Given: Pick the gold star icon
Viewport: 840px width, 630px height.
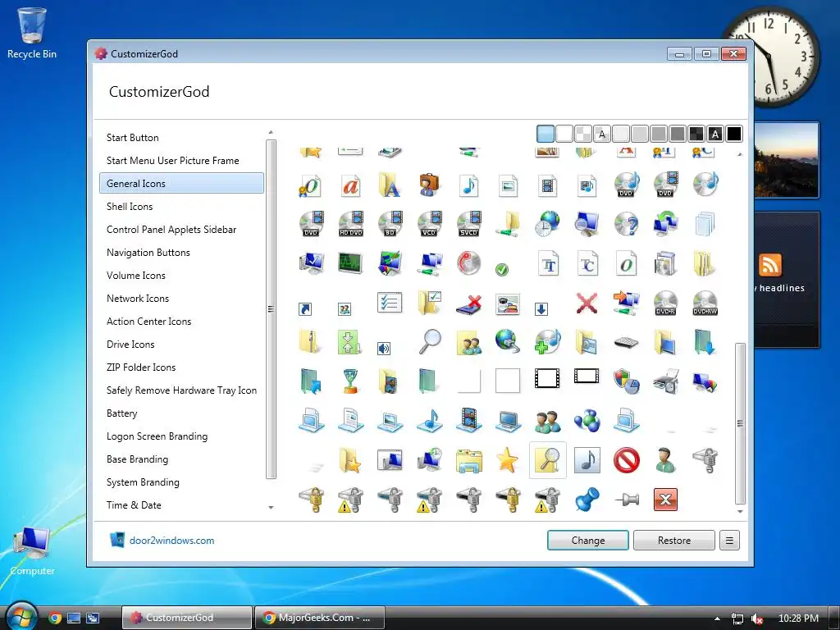Looking at the screenshot, I should [507, 460].
